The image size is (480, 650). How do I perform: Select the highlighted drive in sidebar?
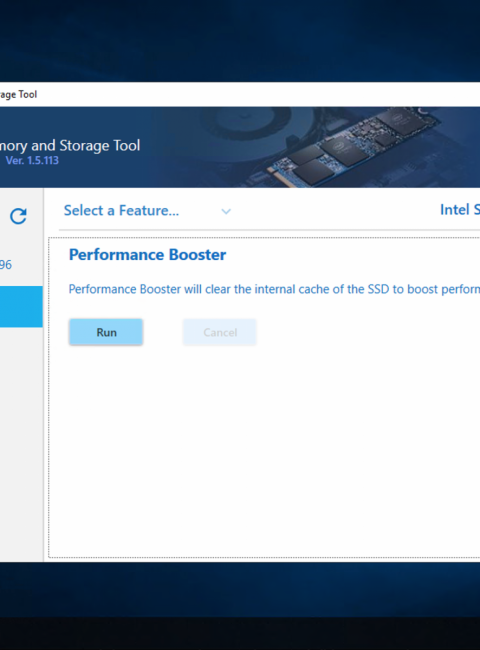(x=21, y=306)
